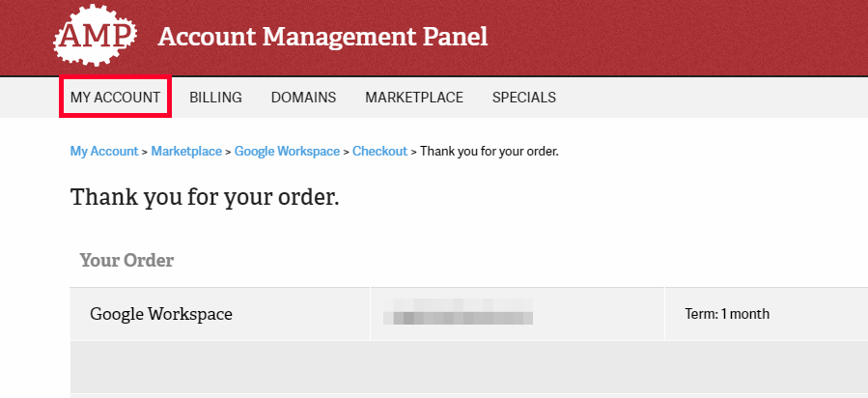Screen dimensions: 868x398
Task: Click the Your Order section header
Action: point(126,260)
